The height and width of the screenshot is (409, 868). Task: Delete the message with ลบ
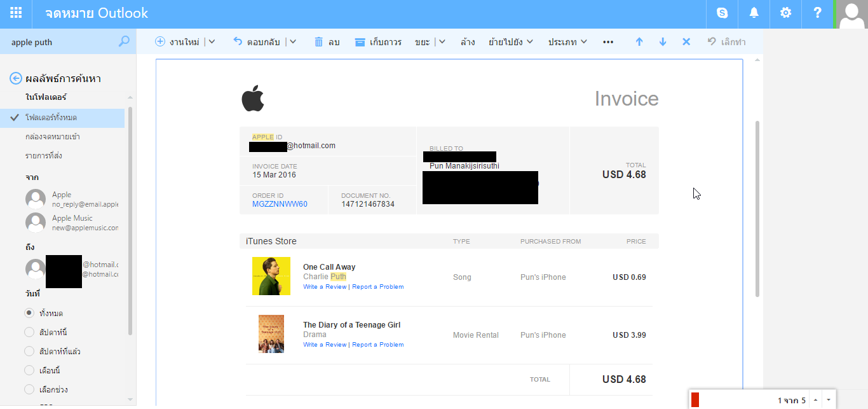[327, 42]
